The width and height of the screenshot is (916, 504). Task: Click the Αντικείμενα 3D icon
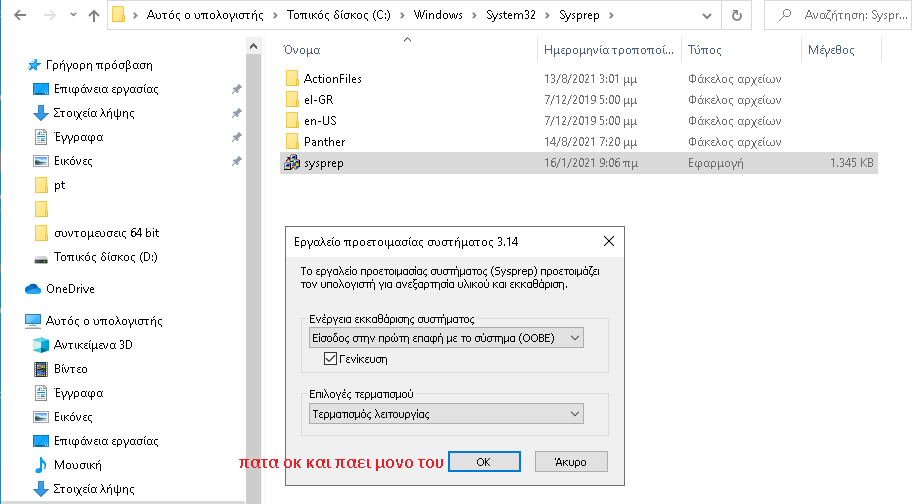(41, 345)
